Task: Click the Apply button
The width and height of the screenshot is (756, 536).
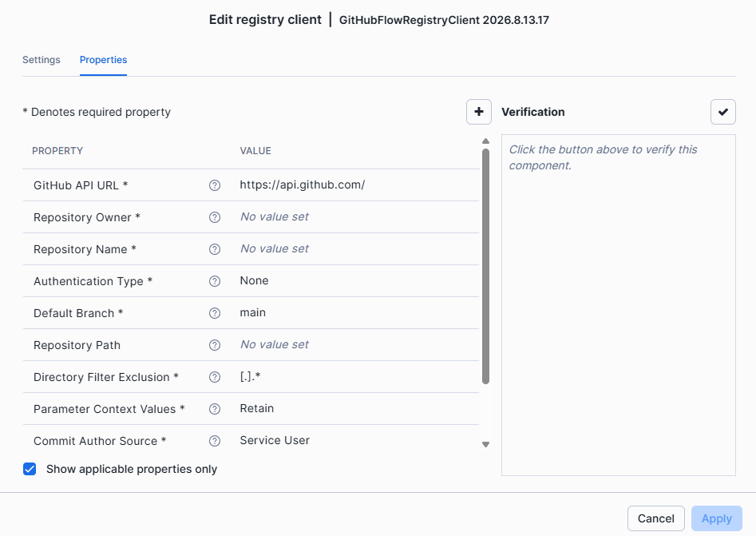Action: [716, 518]
